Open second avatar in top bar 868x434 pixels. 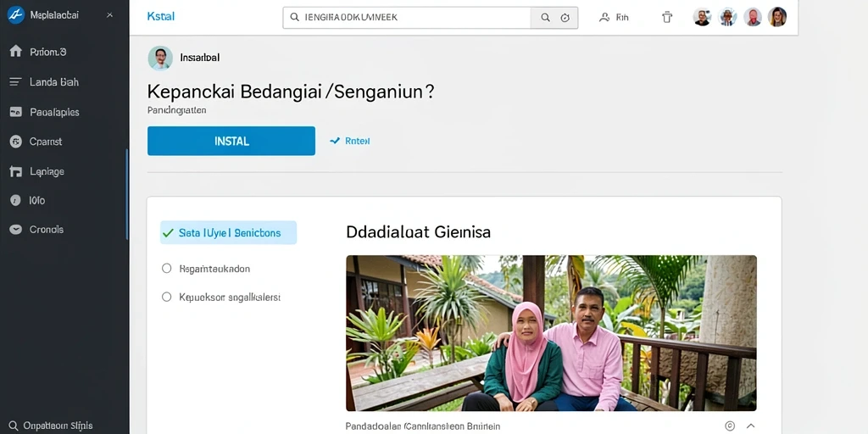727,17
